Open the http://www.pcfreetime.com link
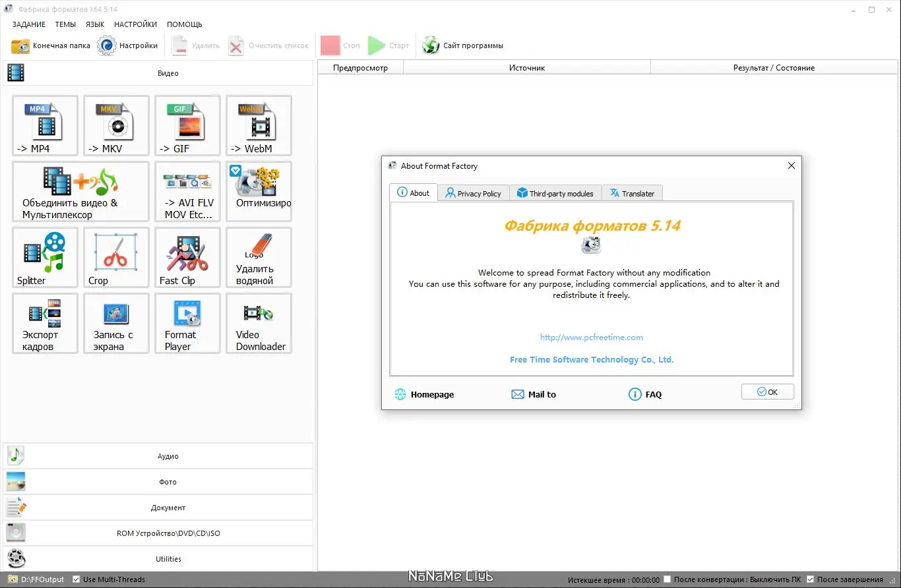 pos(592,337)
